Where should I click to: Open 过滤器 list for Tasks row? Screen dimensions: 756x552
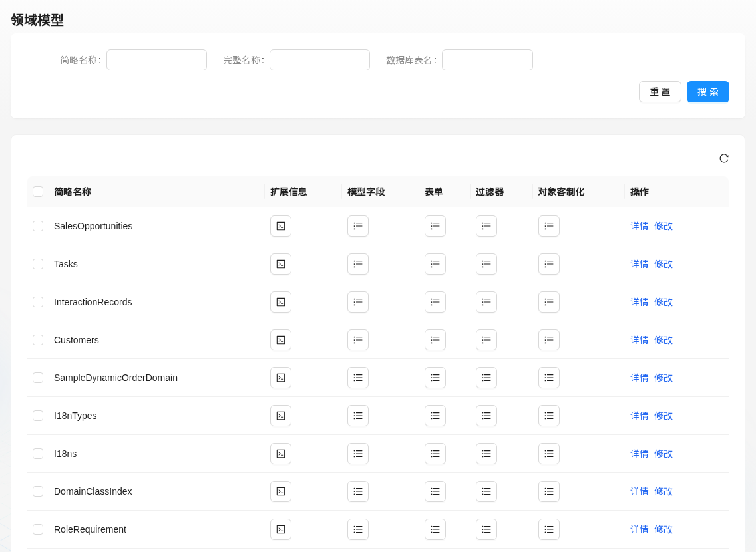pyautogui.click(x=486, y=264)
